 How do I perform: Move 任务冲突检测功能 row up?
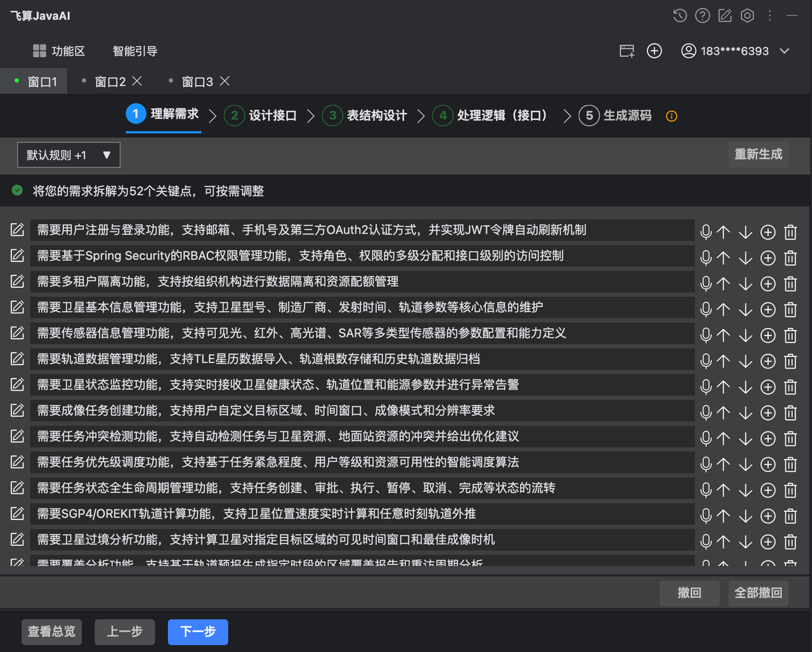click(723, 438)
